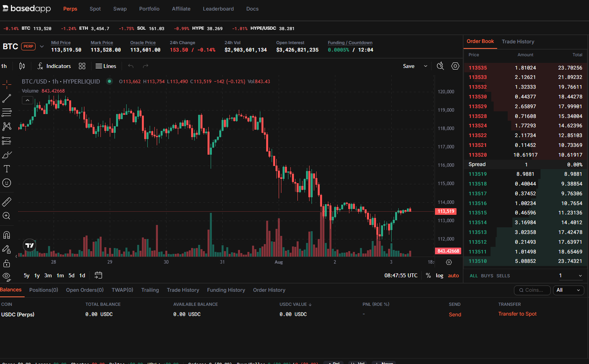Open the 1h interval selector
Image resolution: width=589 pixels, height=364 pixels.
click(4, 66)
